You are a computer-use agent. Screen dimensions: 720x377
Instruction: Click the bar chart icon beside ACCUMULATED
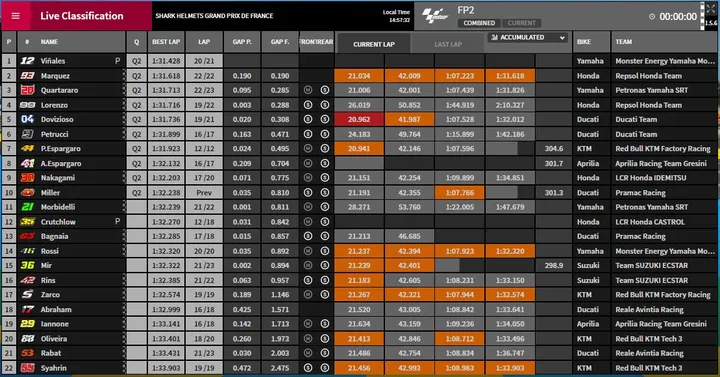coord(495,38)
